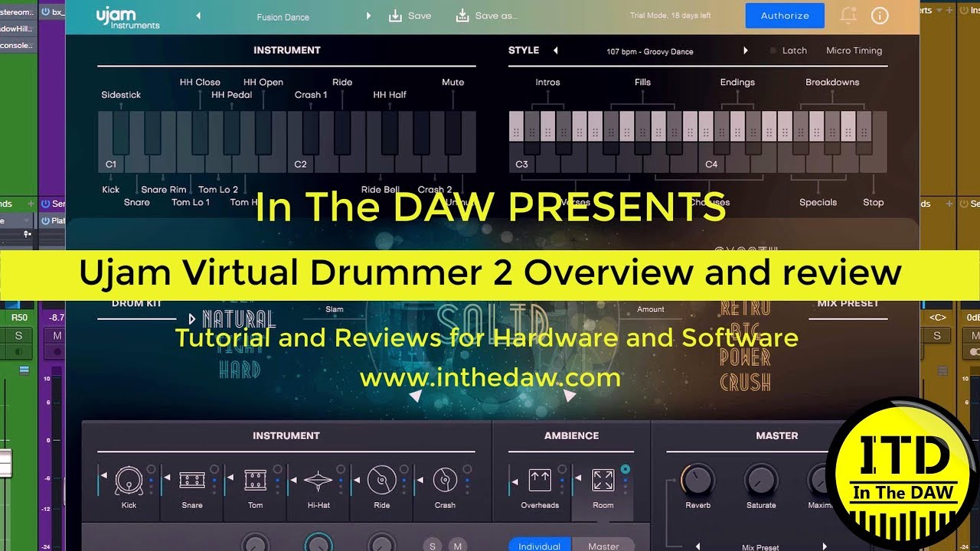The width and height of the screenshot is (980, 551).
Task: Open the Fusion Dance preset list
Action: point(283,16)
